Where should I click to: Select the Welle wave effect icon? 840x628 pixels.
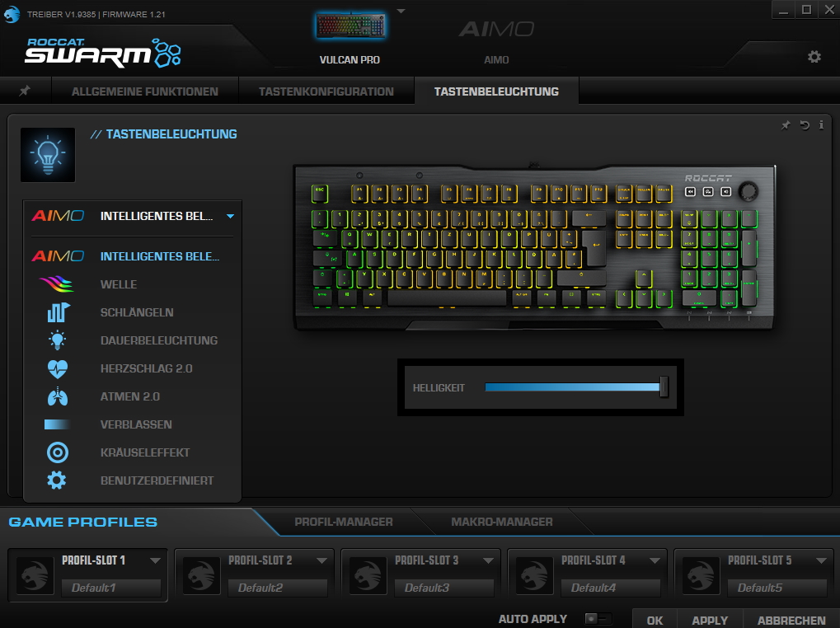pyautogui.click(x=57, y=284)
